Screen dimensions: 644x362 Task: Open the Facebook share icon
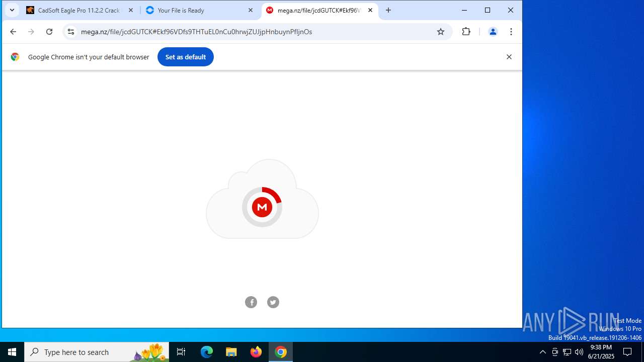(x=251, y=302)
